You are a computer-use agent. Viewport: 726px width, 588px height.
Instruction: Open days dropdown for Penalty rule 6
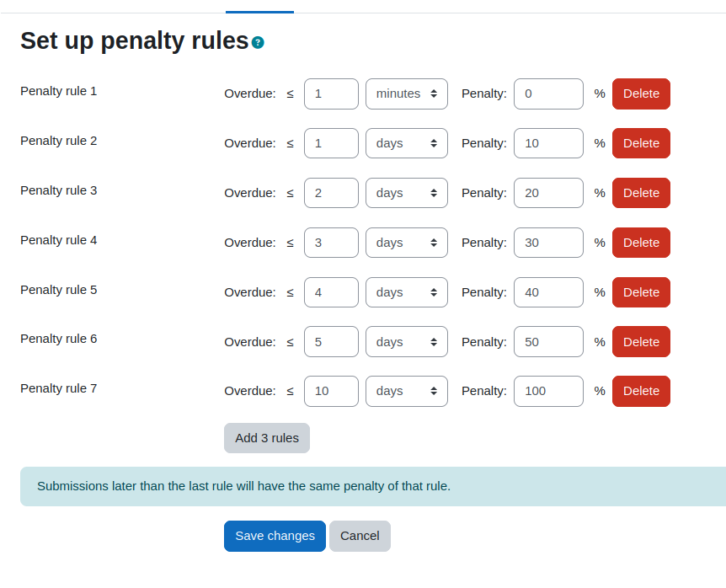tap(407, 342)
